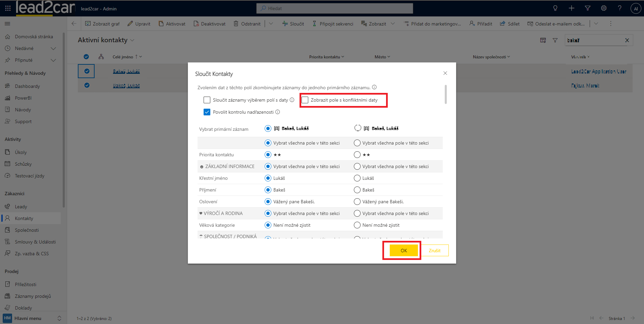Open the advanced find filter icon
644x324 pixels.
pyautogui.click(x=587, y=8)
